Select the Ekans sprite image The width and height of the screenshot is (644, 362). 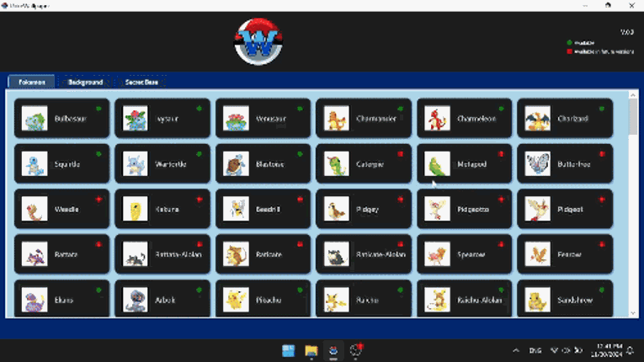click(35, 300)
